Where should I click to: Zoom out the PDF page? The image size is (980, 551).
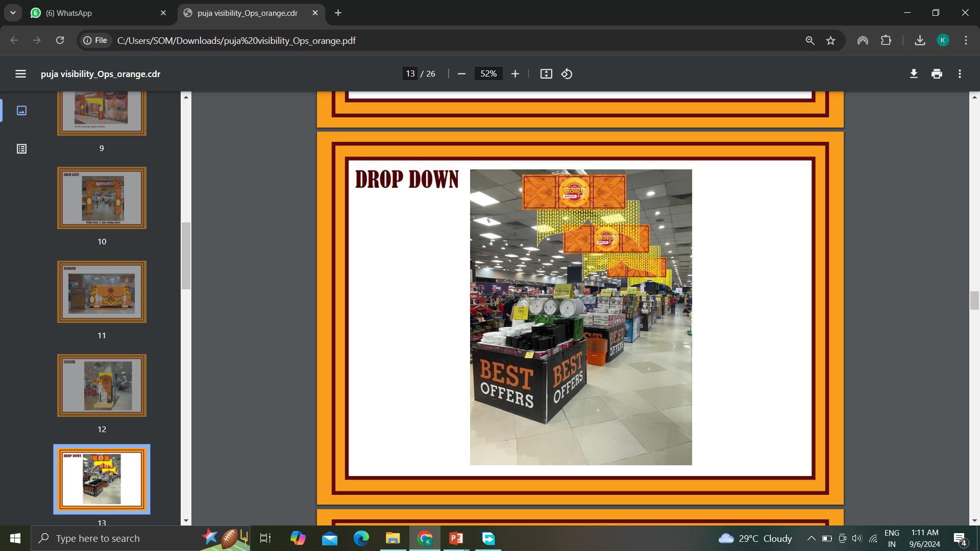pyautogui.click(x=461, y=74)
